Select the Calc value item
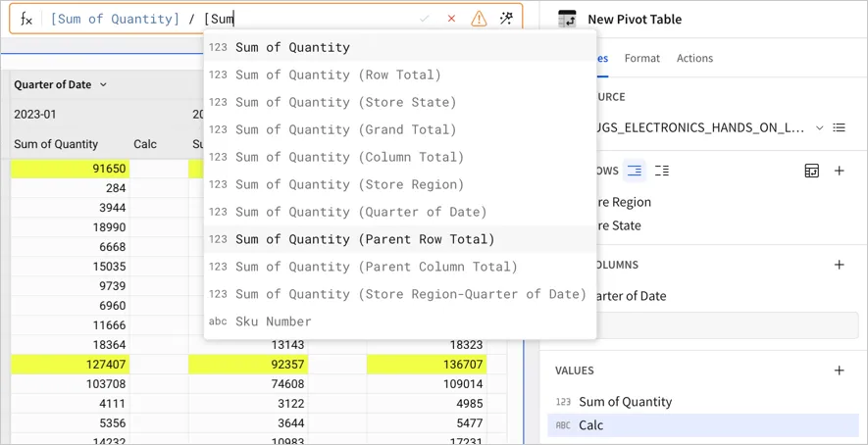The image size is (868, 445). pyautogui.click(x=703, y=425)
